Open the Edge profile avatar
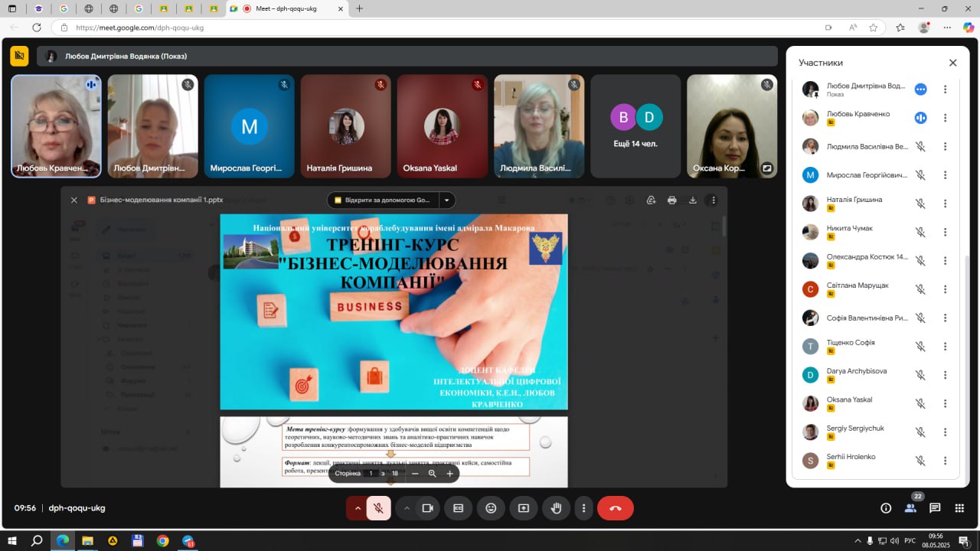This screenshot has height=551, width=980. pyautogui.click(x=924, y=28)
